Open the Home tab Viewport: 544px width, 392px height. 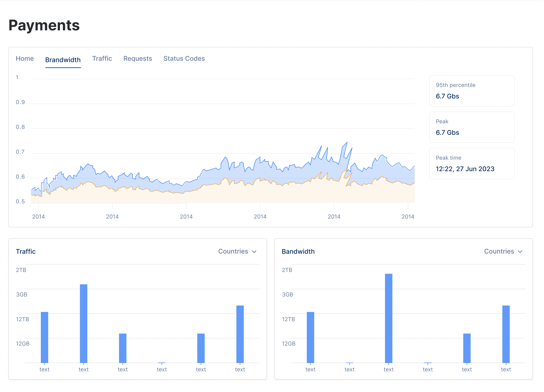click(x=25, y=59)
